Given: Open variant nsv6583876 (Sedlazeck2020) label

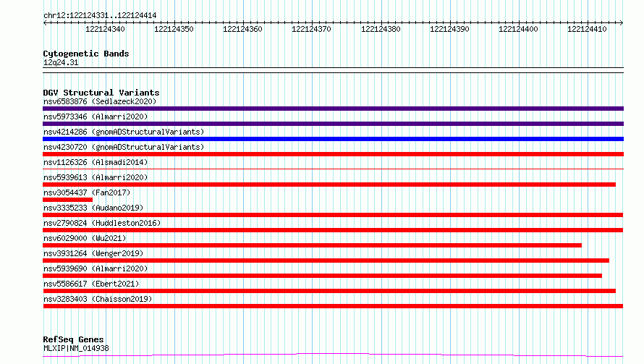Looking at the screenshot, I should pyautogui.click(x=100, y=101).
